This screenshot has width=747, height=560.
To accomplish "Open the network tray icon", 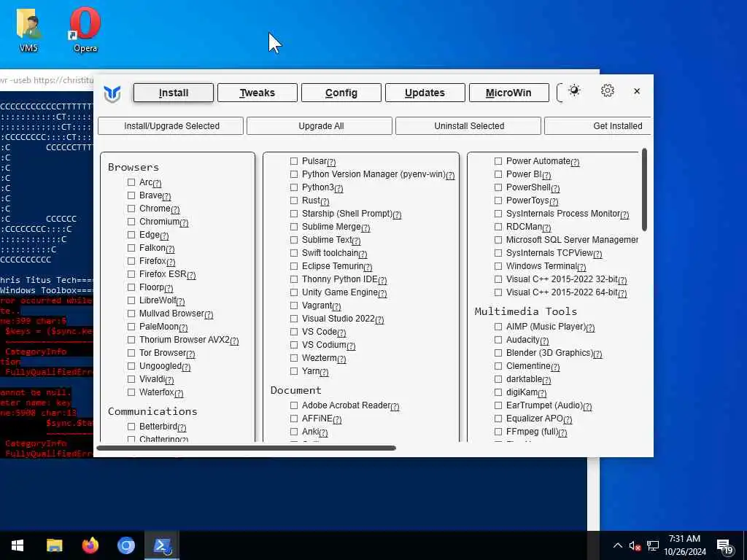I will click(x=653, y=546).
